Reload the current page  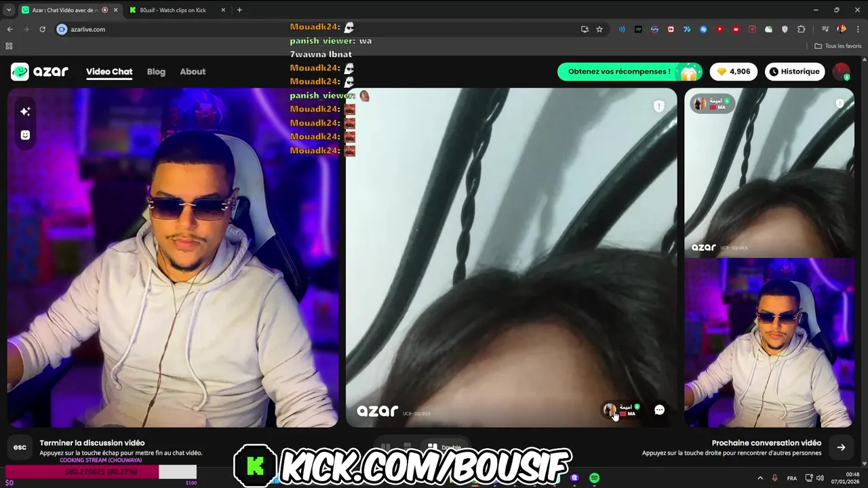coord(42,29)
